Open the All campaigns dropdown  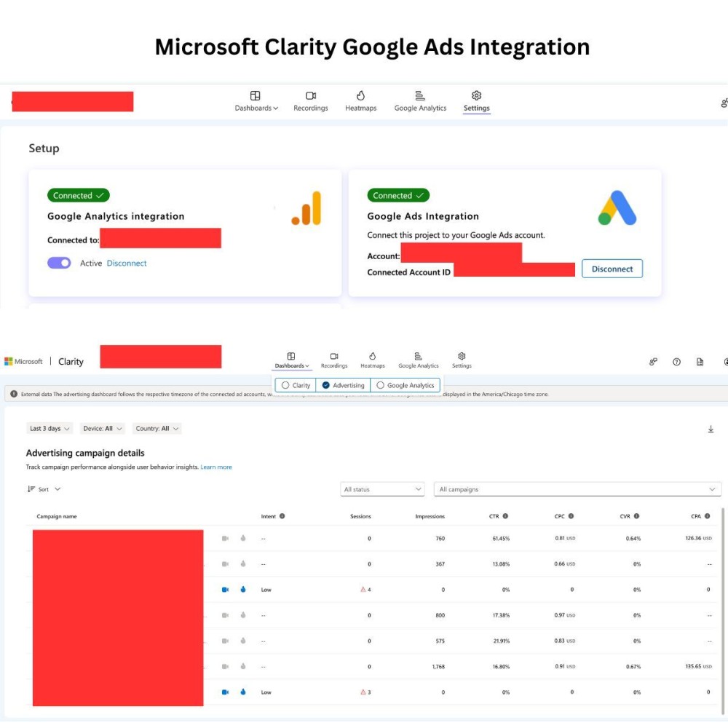tap(577, 489)
